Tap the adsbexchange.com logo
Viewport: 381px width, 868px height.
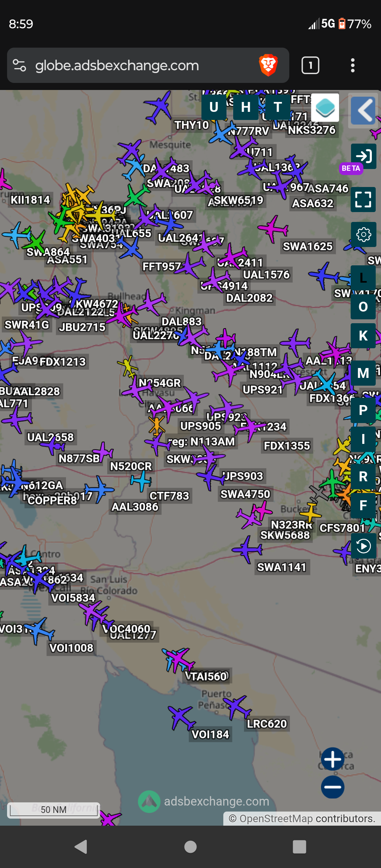tap(204, 801)
